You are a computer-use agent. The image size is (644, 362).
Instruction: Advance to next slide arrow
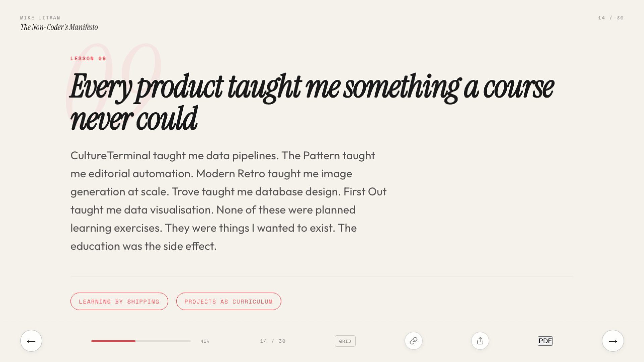pos(613,341)
